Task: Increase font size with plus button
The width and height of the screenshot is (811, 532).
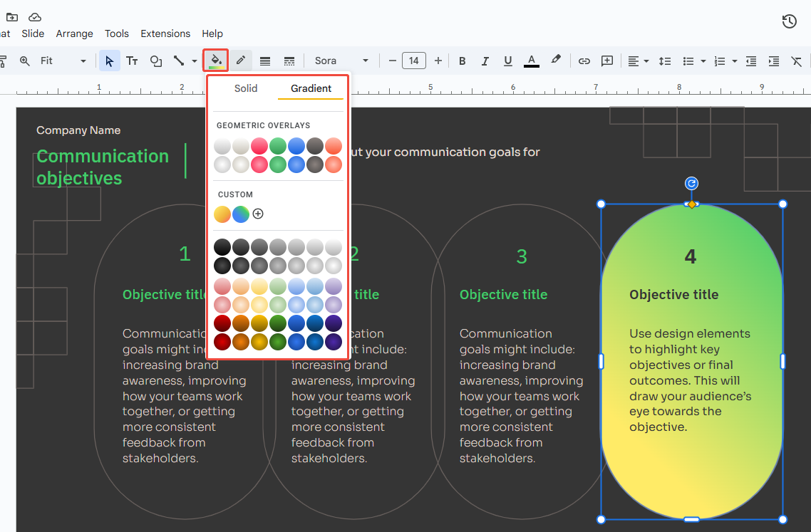Action: click(x=438, y=61)
